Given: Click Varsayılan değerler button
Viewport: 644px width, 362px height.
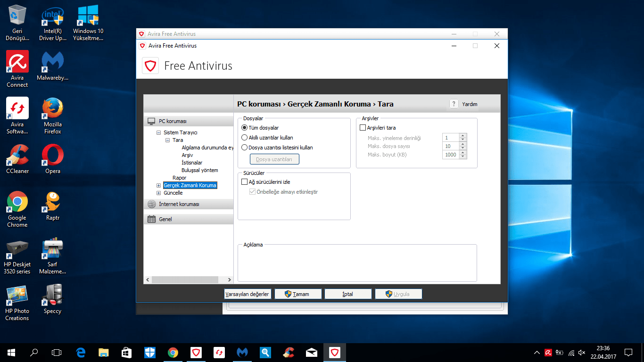Looking at the screenshot, I should 247,294.
